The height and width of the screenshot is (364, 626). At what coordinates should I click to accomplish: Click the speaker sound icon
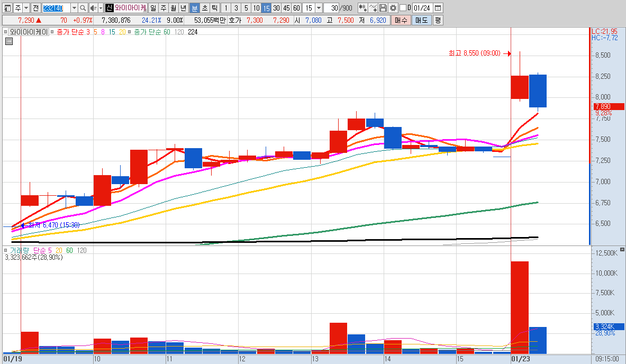point(93,8)
